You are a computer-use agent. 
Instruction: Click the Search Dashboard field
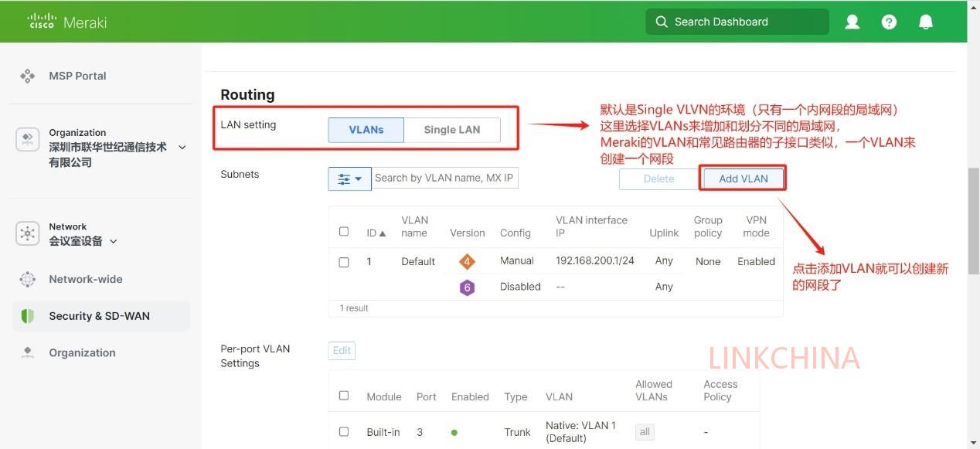pos(737,22)
